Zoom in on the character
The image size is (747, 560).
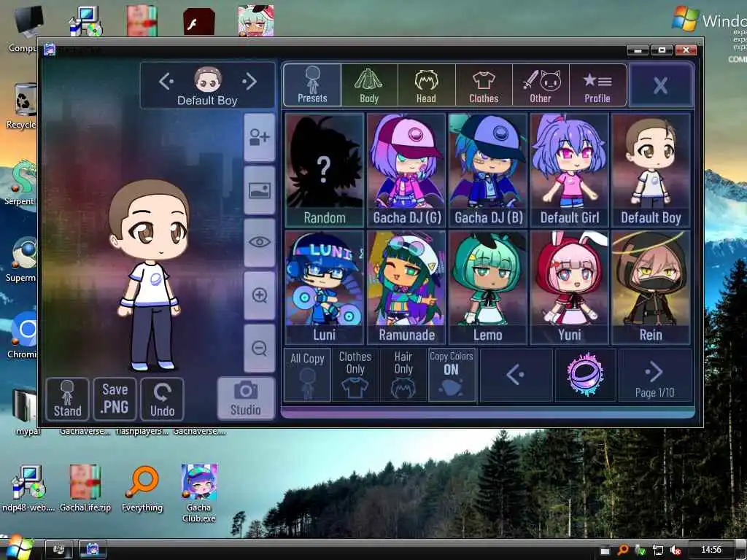coord(260,295)
